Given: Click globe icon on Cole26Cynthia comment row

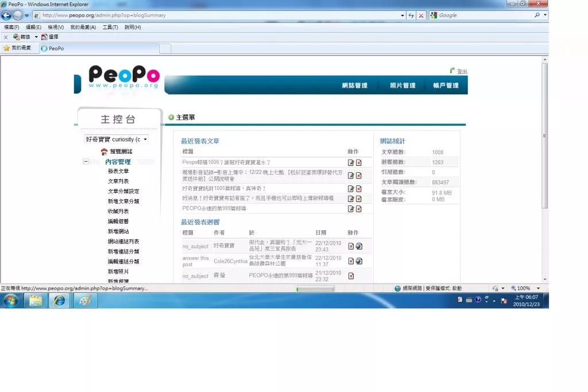Looking at the screenshot, I should (359, 261).
